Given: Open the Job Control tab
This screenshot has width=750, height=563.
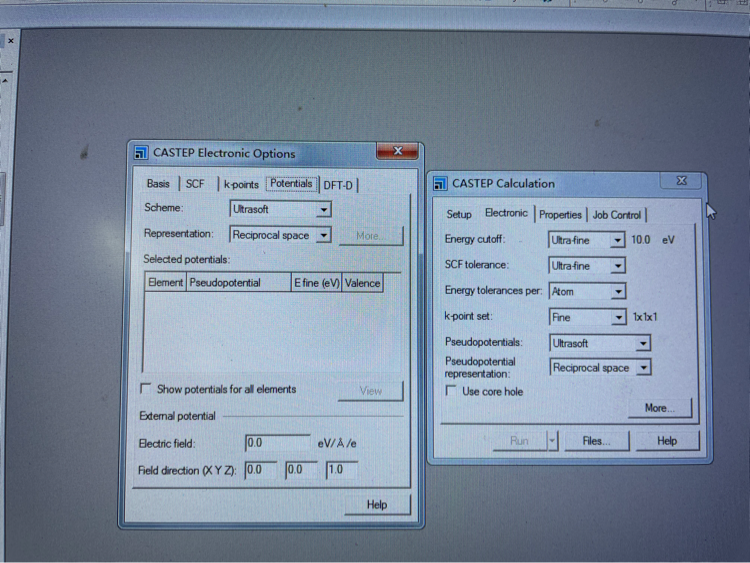Looking at the screenshot, I should point(617,215).
